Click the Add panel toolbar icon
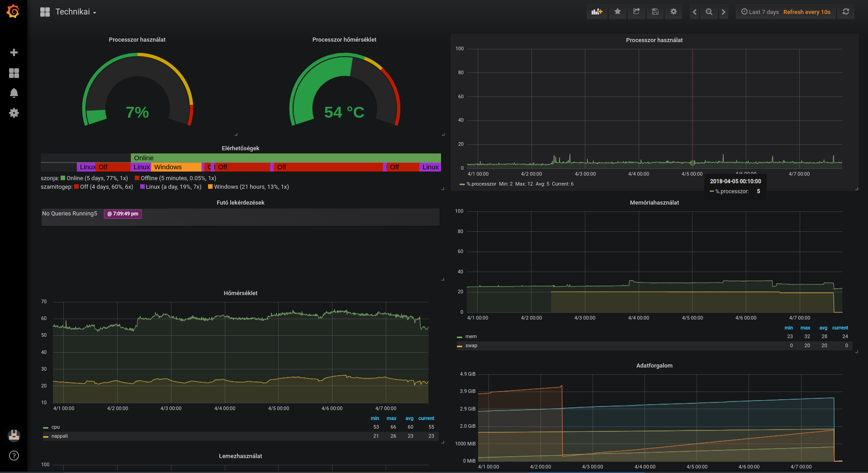868x473 pixels. (597, 12)
